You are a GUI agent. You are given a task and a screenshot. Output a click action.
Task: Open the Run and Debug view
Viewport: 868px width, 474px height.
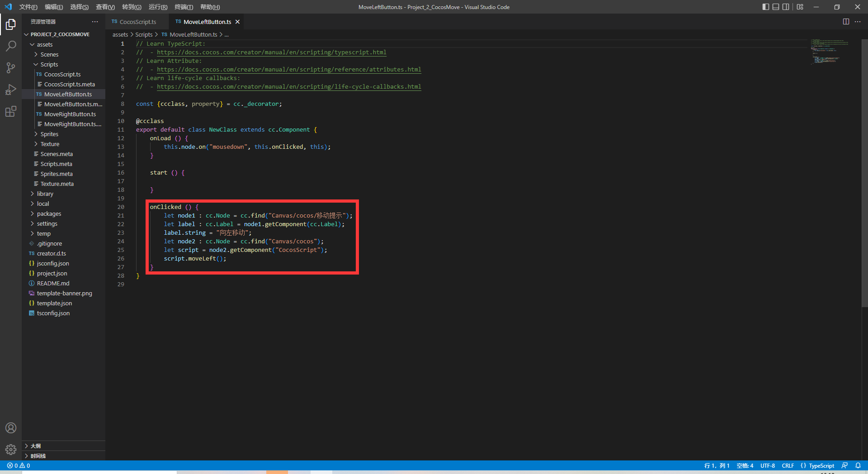point(11,90)
